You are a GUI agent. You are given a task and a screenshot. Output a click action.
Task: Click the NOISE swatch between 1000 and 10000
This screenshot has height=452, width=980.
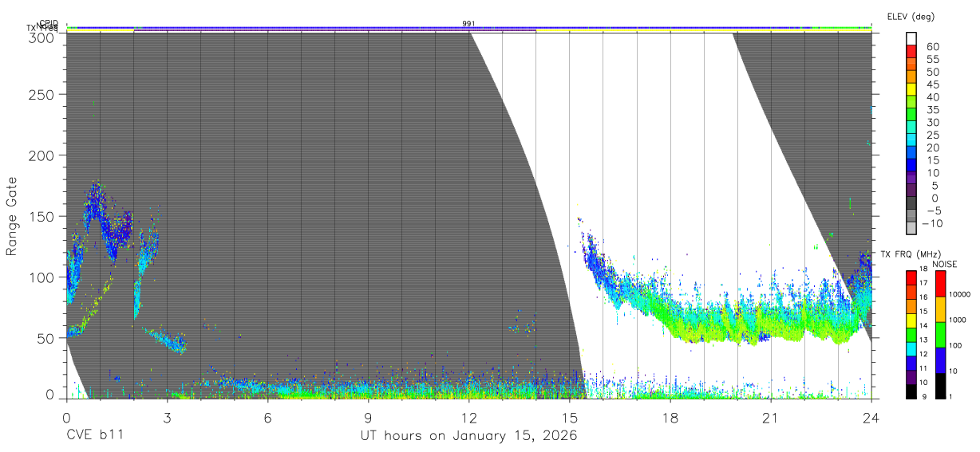(x=939, y=309)
